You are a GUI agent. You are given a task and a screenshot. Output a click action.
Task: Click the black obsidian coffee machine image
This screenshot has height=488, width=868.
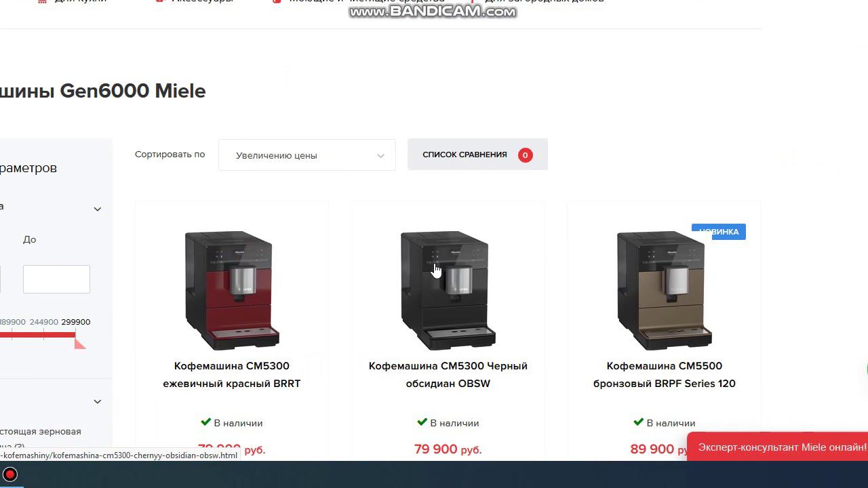coord(448,290)
